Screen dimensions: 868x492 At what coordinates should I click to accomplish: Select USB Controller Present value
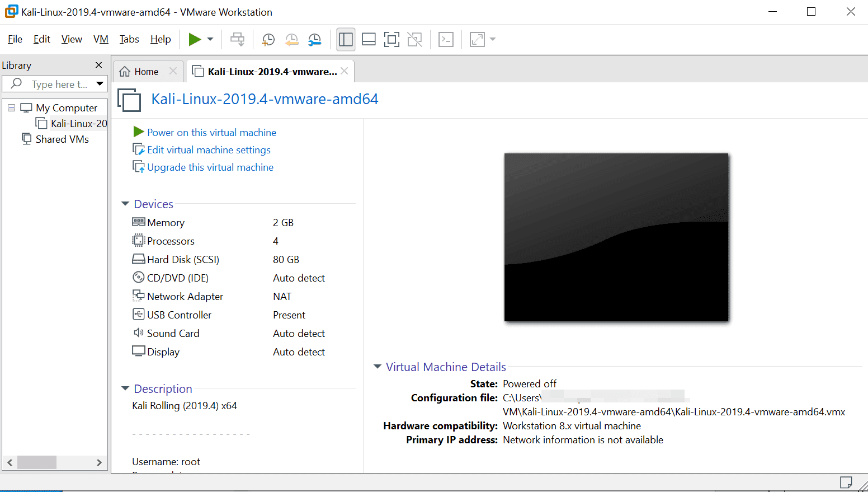click(x=289, y=315)
